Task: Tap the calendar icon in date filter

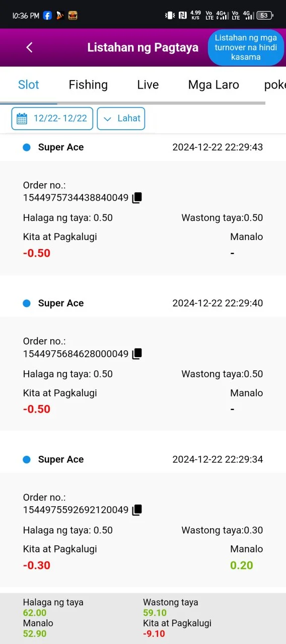Action: 22,119
